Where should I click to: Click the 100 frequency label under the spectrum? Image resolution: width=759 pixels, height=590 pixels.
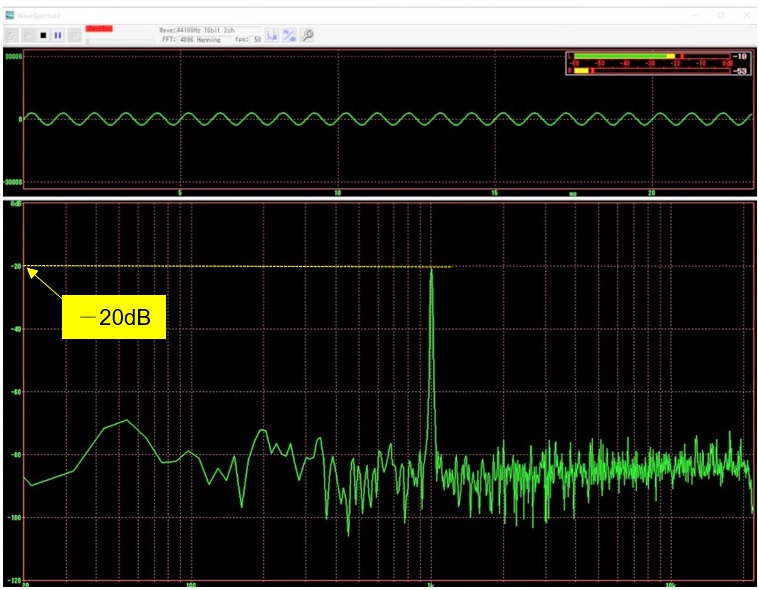pos(191,586)
